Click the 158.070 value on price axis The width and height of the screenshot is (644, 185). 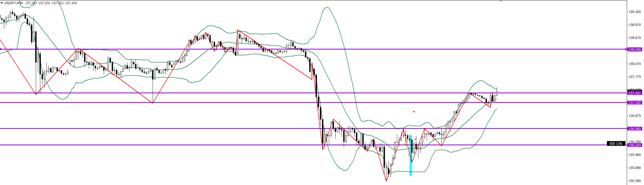pyautogui.click(x=635, y=64)
